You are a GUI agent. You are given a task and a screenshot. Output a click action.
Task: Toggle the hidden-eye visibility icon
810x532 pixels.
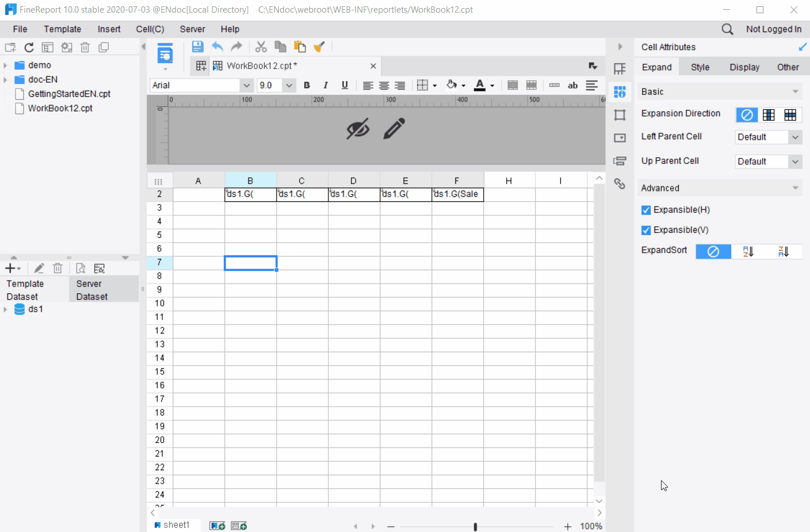[x=357, y=129]
